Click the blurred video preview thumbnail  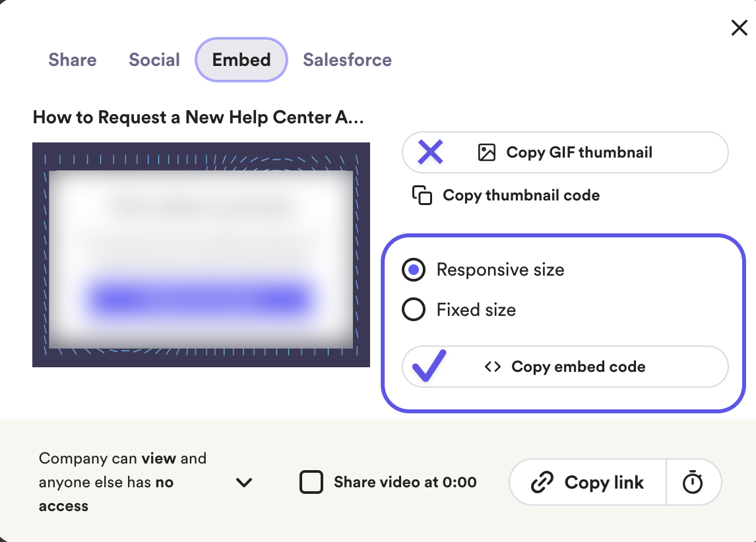[201, 255]
